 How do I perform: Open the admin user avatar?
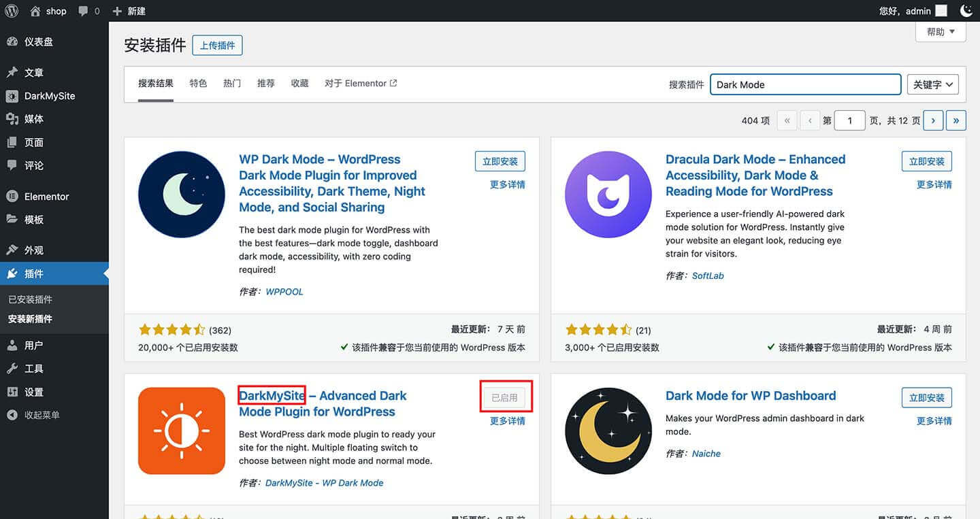(941, 11)
